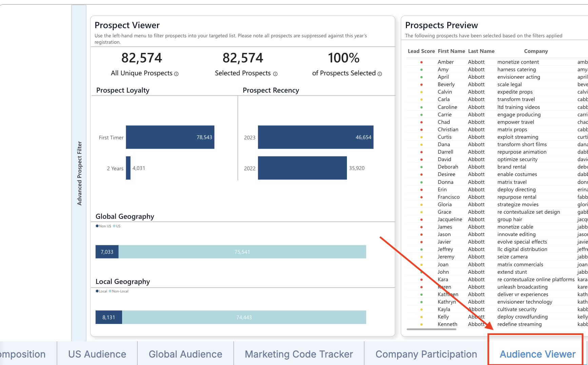Click the Non-Local legend marker
The image size is (588, 365).
click(110, 291)
